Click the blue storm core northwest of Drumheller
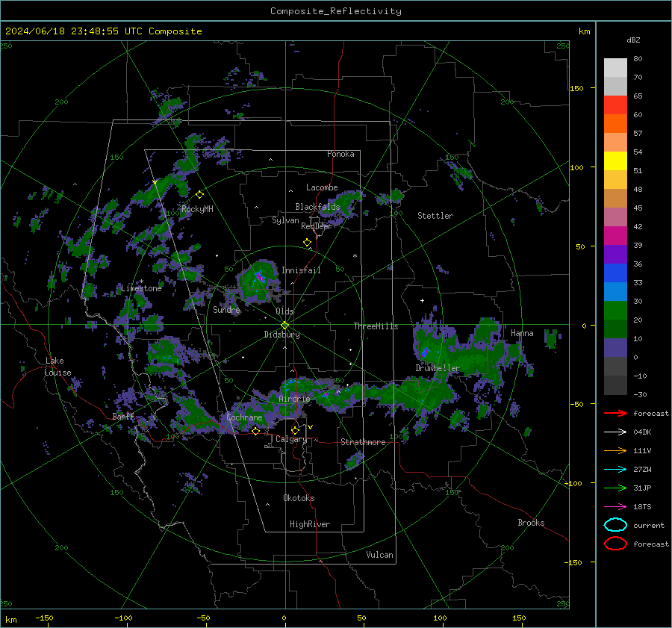Image resolution: width=672 pixels, height=628 pixels. pos(425,352)
